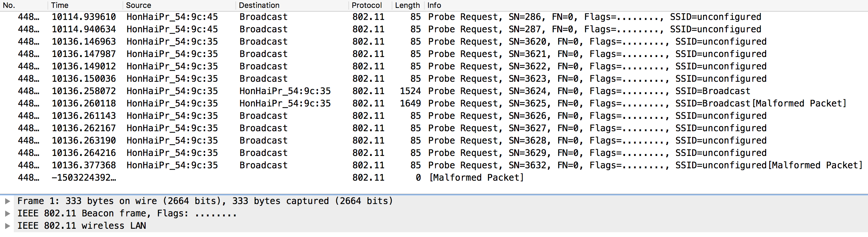This screenshot has width=868, height=237.
Task: Select the malformed packet with SN=3632
Action: [434, 165]
